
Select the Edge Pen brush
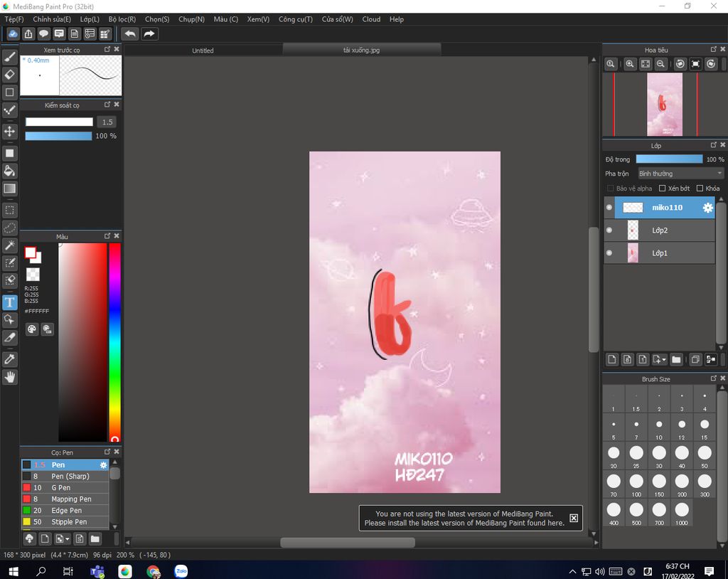pyautogui.click(x=65, y=510)
